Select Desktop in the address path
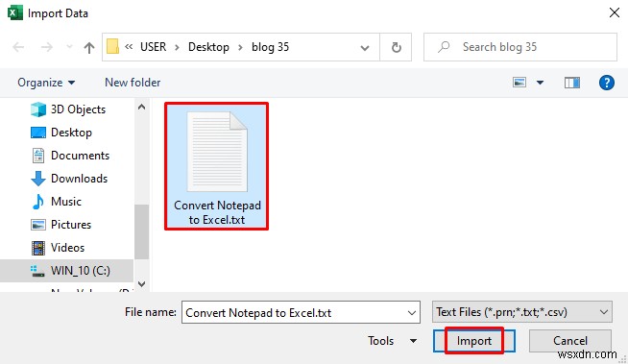This screenshot has width=628, height=364. click(208, 47)
